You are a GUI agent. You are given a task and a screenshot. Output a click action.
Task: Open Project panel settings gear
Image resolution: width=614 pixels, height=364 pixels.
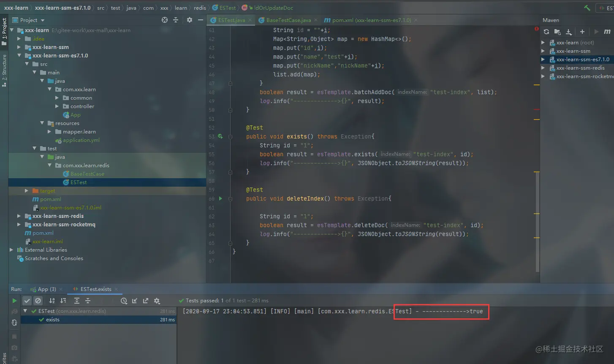coord(190,20)
